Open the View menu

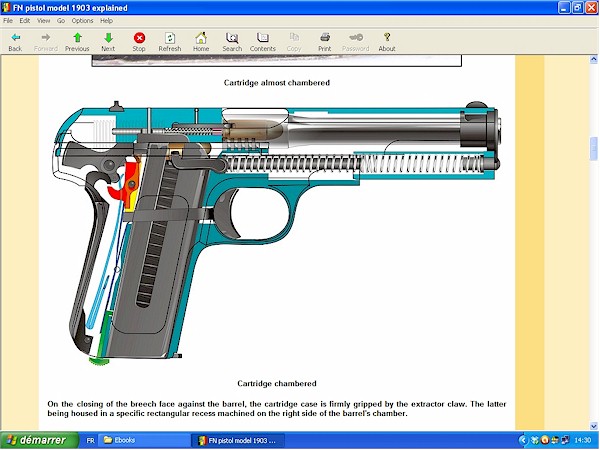(x=43, y=21)
